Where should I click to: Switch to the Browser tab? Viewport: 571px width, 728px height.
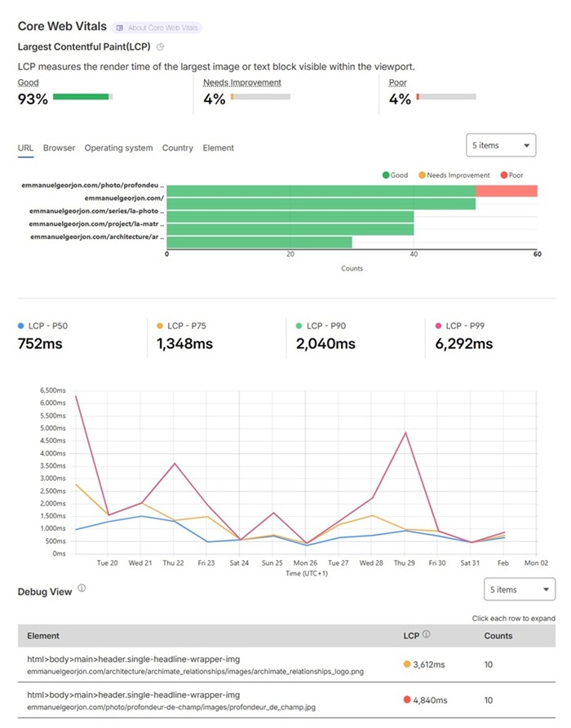59,148
